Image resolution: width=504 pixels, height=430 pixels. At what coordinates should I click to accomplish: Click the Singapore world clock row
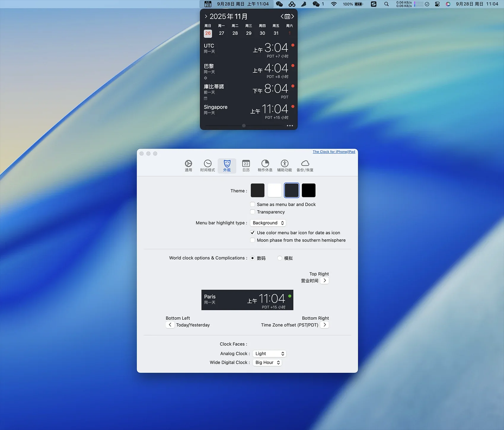pyautogui.click(x=249, y=112)
